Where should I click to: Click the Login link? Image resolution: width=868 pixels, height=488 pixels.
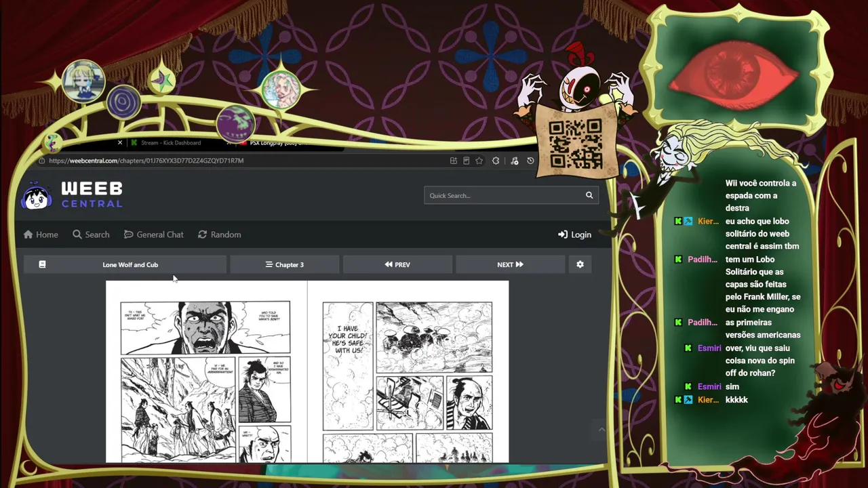tap(574, 235)
